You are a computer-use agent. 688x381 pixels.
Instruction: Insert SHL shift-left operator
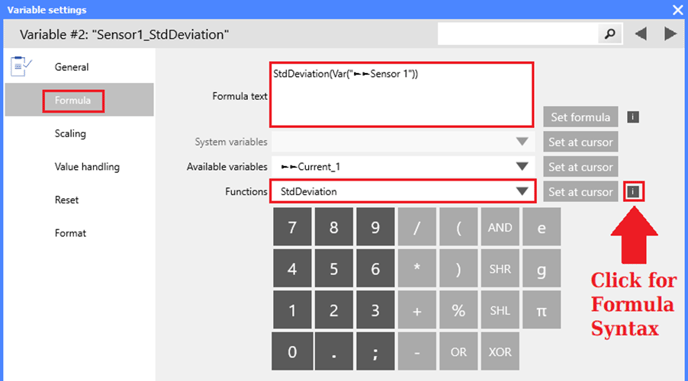[500, 310]
